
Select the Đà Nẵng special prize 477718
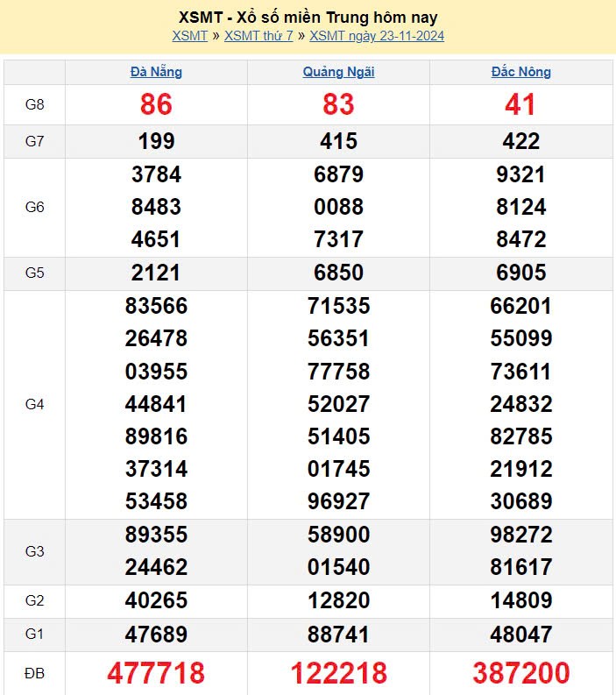(156, 673)
